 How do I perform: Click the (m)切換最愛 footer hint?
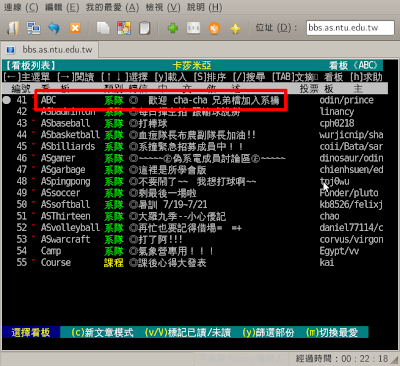(x=332, y=332)
